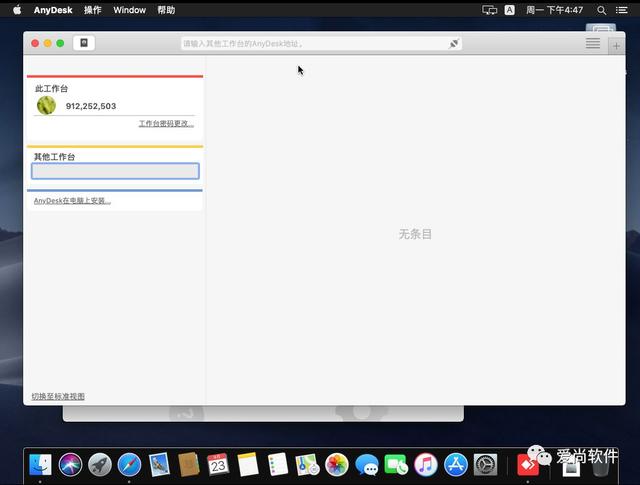The width and height of the screenshot is (640, 485).
Task: Click the address book icon in toolbar
Action: click(x=84, y=43)
